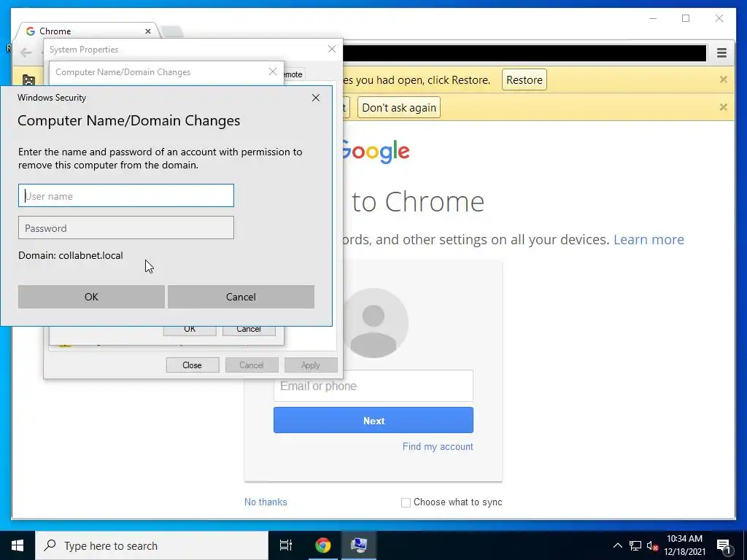The width and height of the screenshot is (747, 560).
Task: Close the Computer Name/Domain Changes window
Action: point(273,71)
